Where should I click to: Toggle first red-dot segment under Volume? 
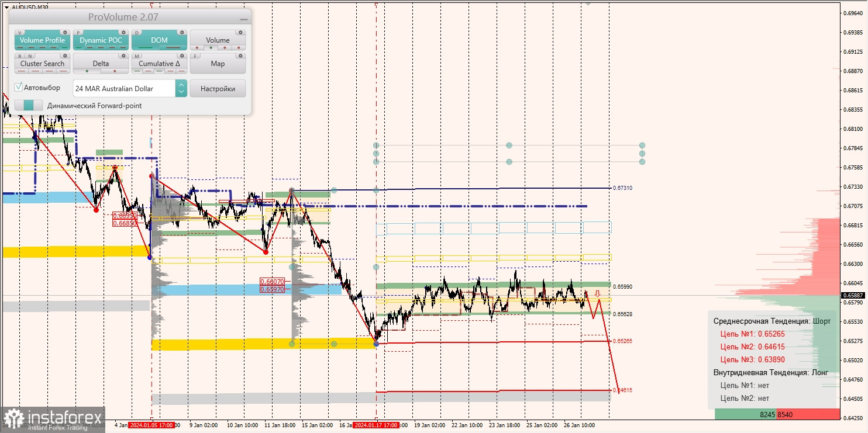[x=197, y=47]
